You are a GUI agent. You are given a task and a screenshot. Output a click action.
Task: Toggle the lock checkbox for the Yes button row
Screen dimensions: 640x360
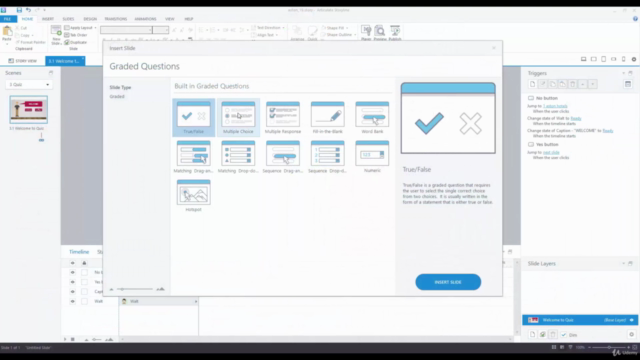pos(84,282)
